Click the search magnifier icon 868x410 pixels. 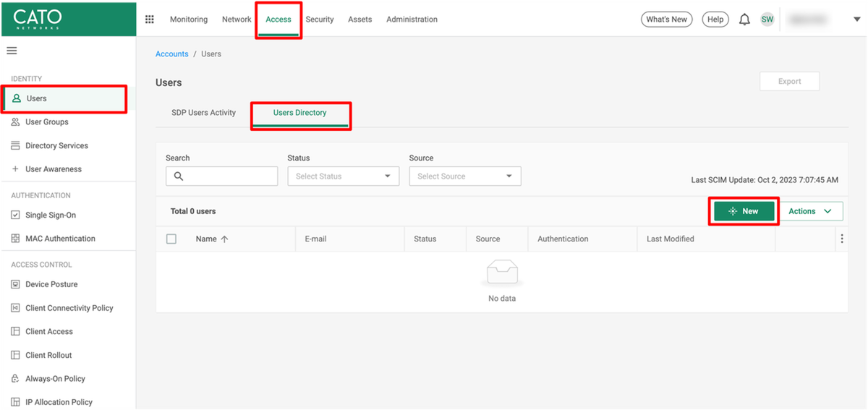(x=179, y=176)
